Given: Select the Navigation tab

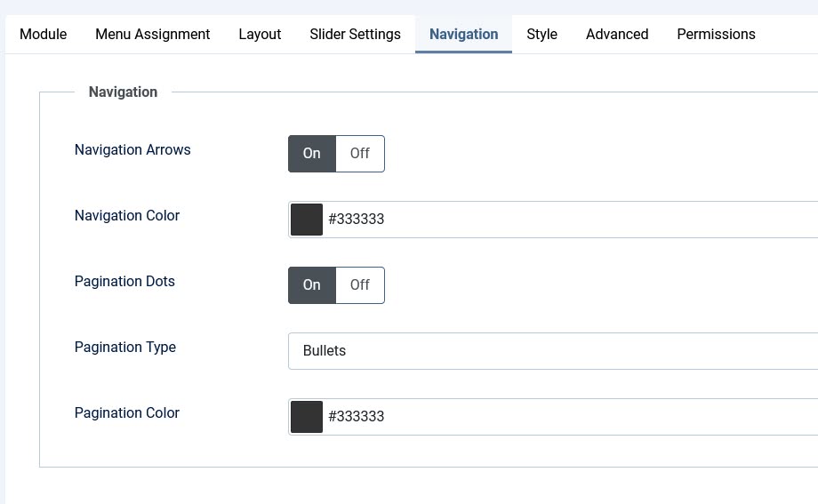Looking at the screenshot, I should tap(463, 35).
